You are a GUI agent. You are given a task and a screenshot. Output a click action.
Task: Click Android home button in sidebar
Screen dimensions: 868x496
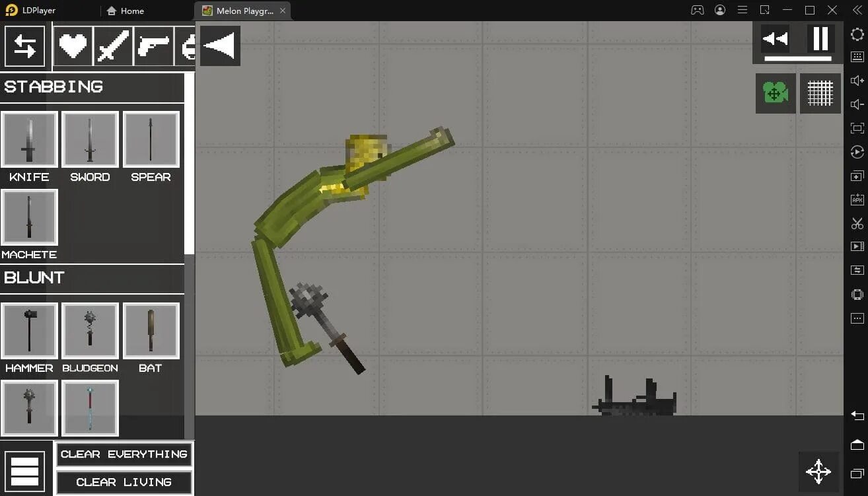(x=857, y=444)
